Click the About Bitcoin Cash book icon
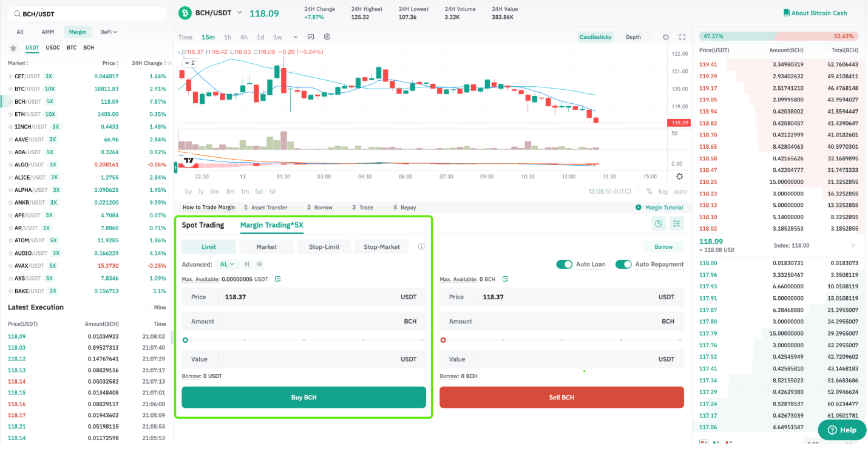868x451 pixels. point(787,13)
